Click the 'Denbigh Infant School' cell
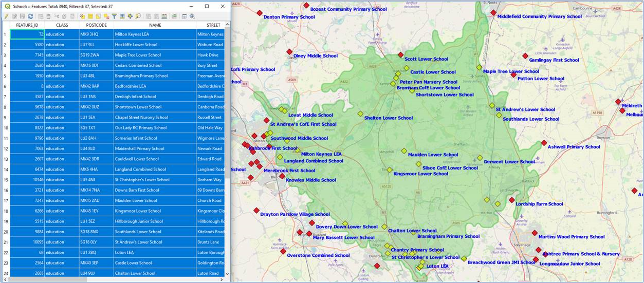 click(155, 97)
